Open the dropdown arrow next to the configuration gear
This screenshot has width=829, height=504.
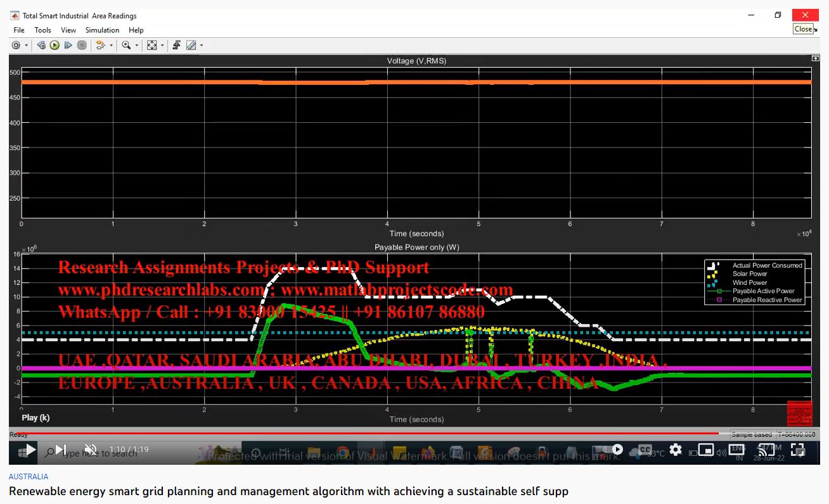27,46
